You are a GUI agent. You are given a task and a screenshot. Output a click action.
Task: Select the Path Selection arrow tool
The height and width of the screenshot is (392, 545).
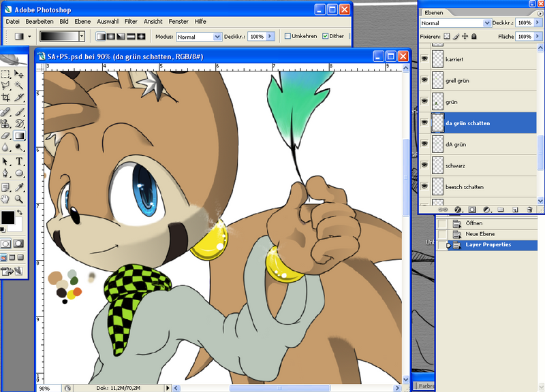[5, 161]
